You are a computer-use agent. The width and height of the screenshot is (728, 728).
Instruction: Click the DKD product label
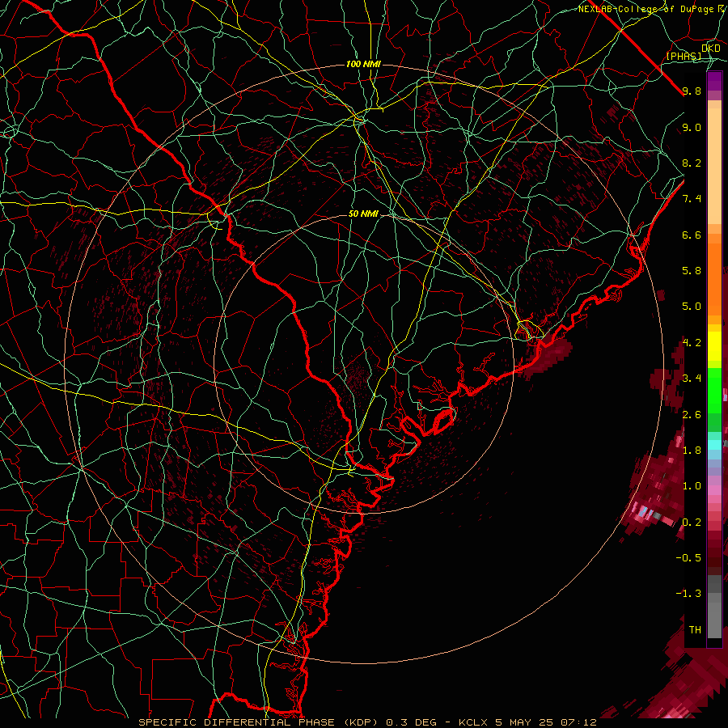coord(711,49)
